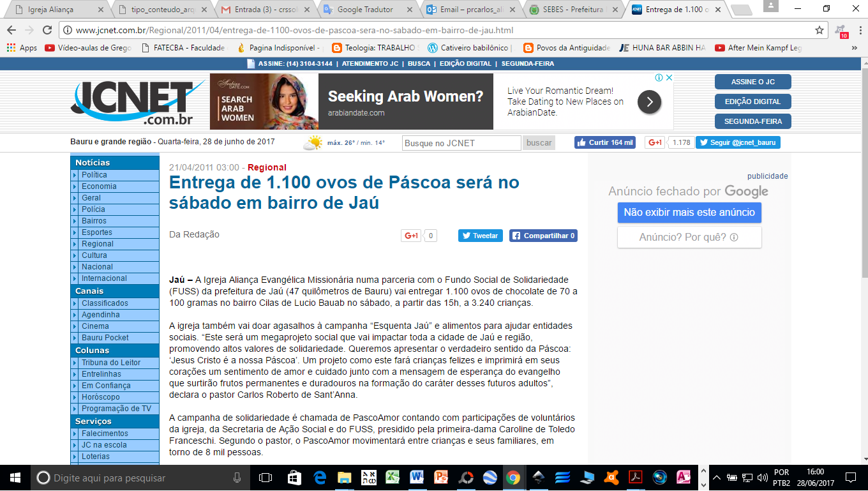Open the Horóscopo column link

click(x=101, y=397)
